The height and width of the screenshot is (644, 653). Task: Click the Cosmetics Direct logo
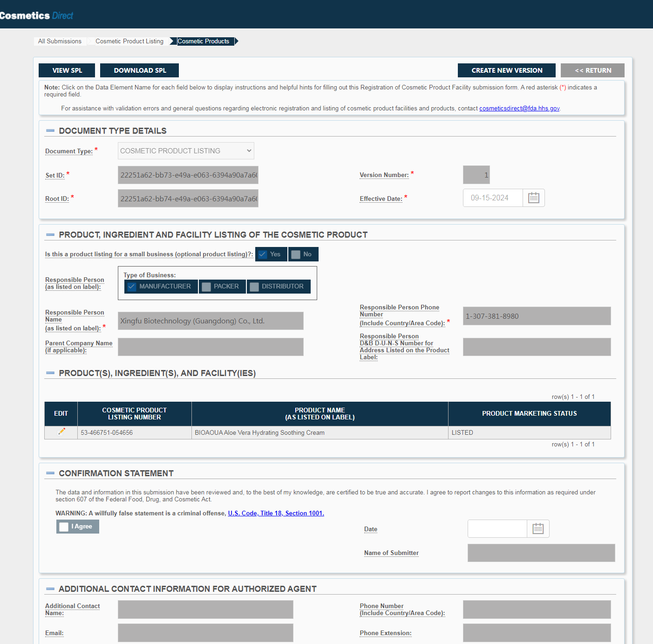coord(36,15)
